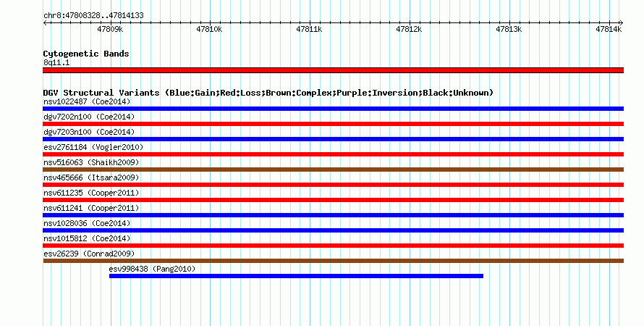The width and height of the screenshot is (644, 326).
Task: Click the dgv7203n100 (Coe2014) label
Action: point(89,132)
